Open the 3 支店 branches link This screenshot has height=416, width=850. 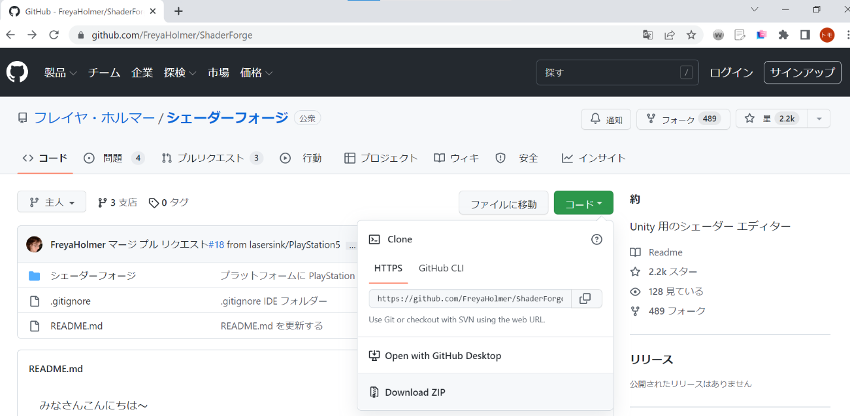(x=117, y=202)
